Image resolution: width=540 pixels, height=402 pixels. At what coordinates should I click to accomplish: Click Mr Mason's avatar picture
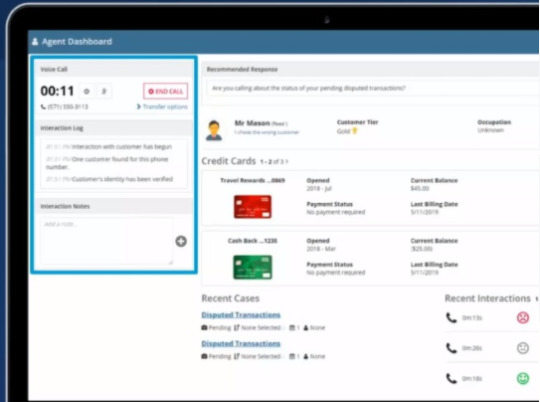(214, 131)
